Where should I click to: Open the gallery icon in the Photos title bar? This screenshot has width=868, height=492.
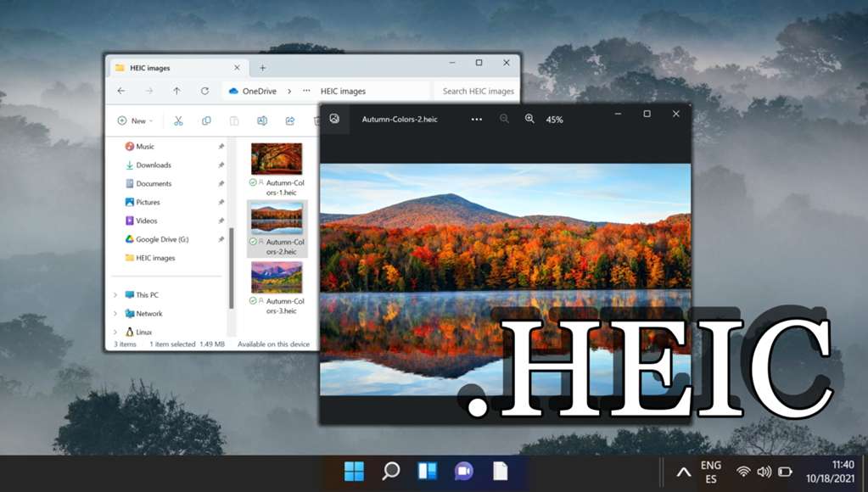(x=334, y=119)
